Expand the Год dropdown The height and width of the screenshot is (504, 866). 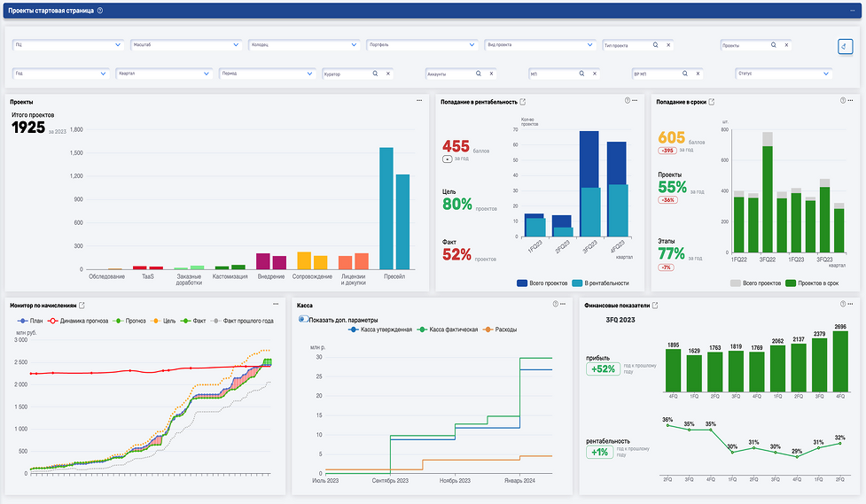click(x=60, y=74)
